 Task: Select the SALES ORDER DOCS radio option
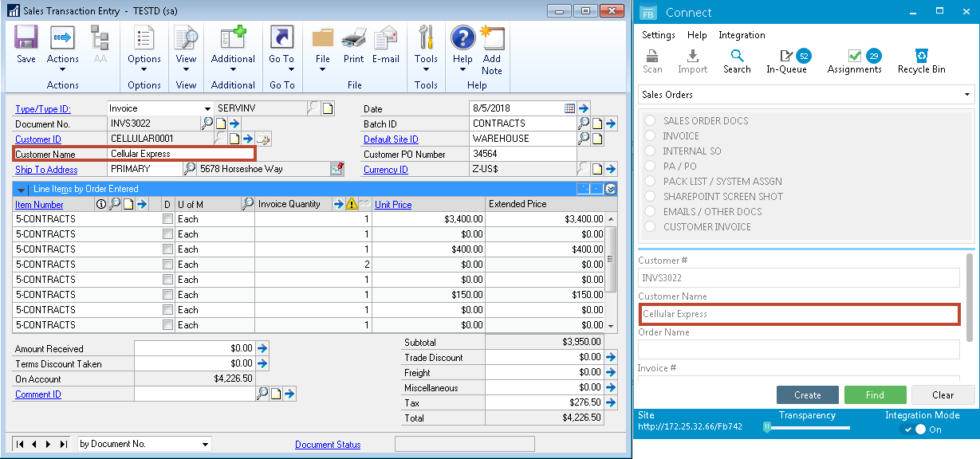point(650,121)
